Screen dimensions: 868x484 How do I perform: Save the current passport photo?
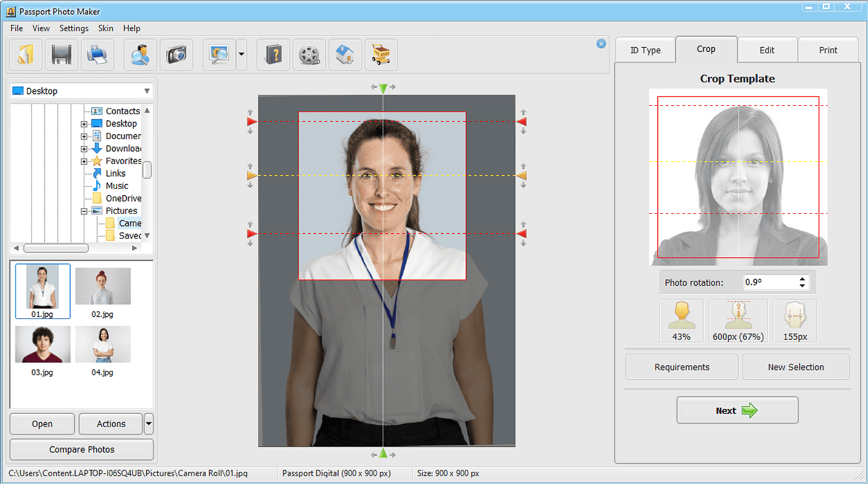point(61,54)
